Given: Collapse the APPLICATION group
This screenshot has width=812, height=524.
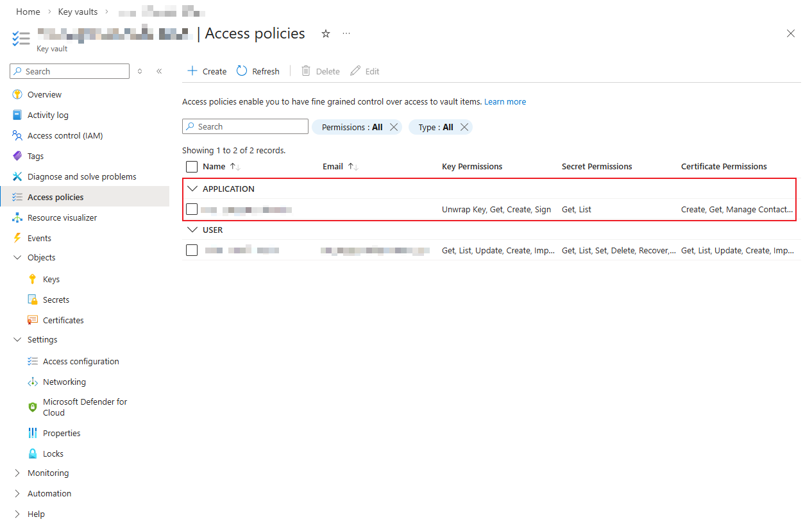Looking at the screenshot, I should click(x=192, y=189).
